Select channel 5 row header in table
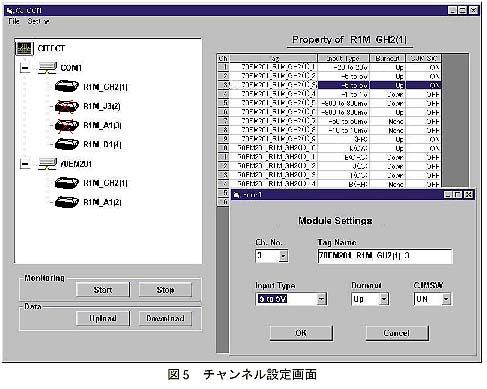The height and width of the screenshot is (389, 487). [x=223, y=103]
